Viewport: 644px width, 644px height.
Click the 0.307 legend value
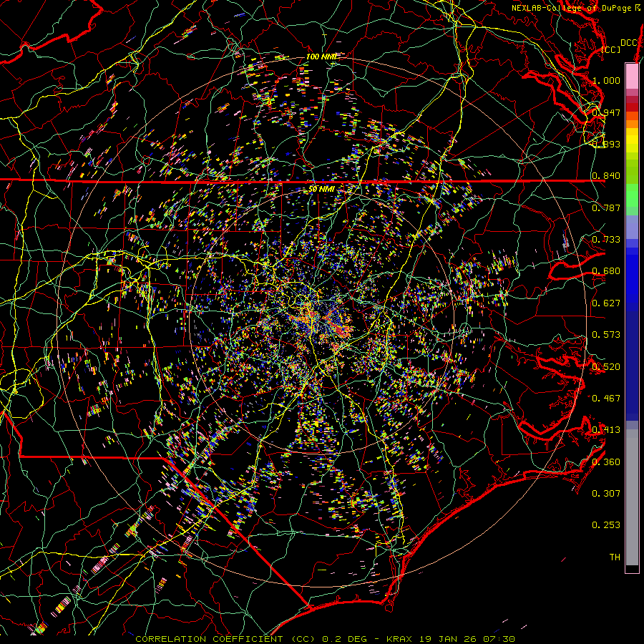pos(606,493)
